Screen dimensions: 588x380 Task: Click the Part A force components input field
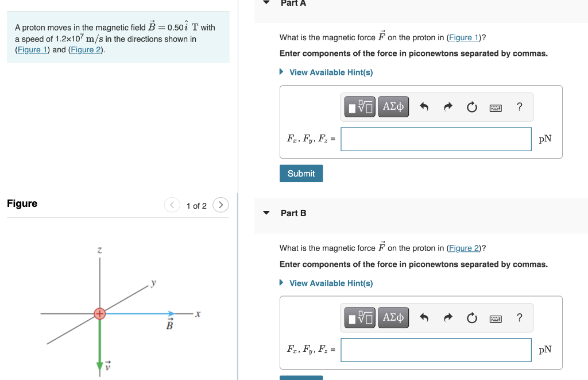point(436,139)
